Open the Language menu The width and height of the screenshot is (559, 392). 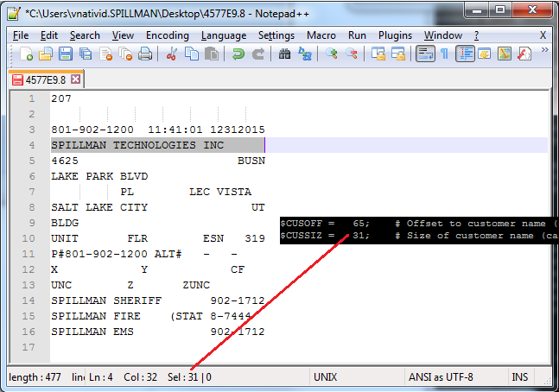[224, 35]
